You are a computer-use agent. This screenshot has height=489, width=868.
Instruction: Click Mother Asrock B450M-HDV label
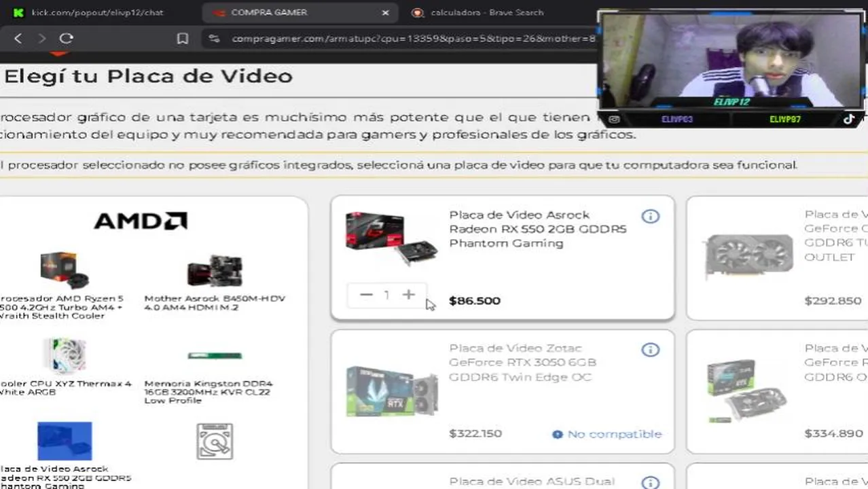pos(215,303)
